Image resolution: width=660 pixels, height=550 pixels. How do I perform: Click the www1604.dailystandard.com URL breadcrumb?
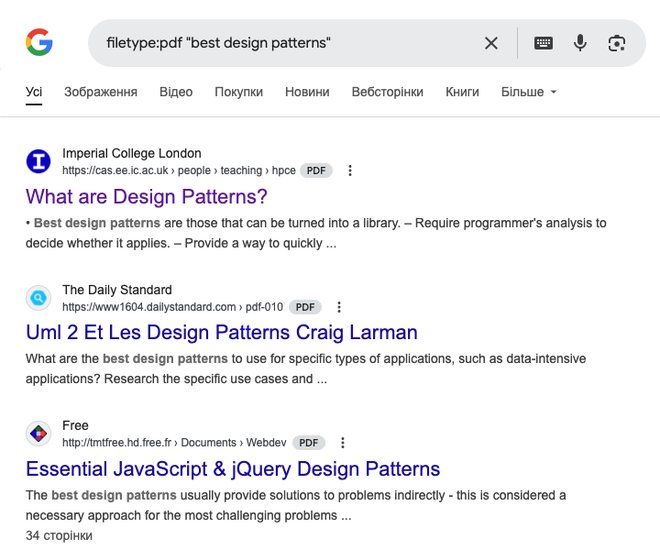[x=173, y=307]
